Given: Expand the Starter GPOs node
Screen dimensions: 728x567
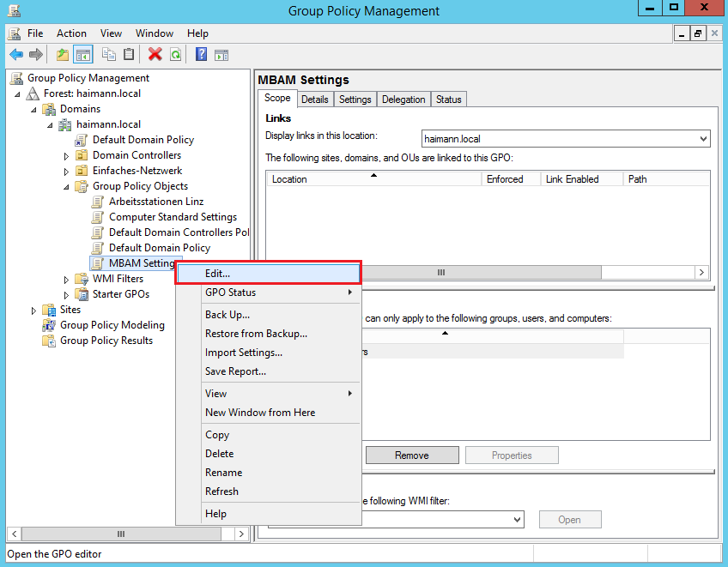Looking at the screenshot, I should [x=66, y=295].
